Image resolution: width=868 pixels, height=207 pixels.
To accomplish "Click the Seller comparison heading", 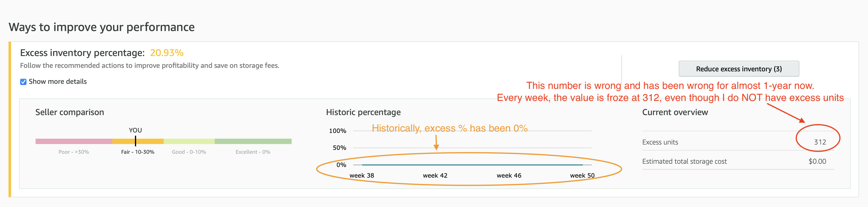I will point(70,112).
